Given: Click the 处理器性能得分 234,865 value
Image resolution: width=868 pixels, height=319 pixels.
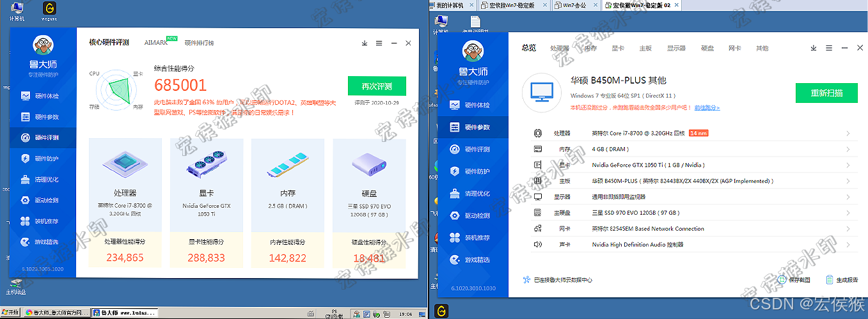Looking at the screenshot, I should pos(125,258).
